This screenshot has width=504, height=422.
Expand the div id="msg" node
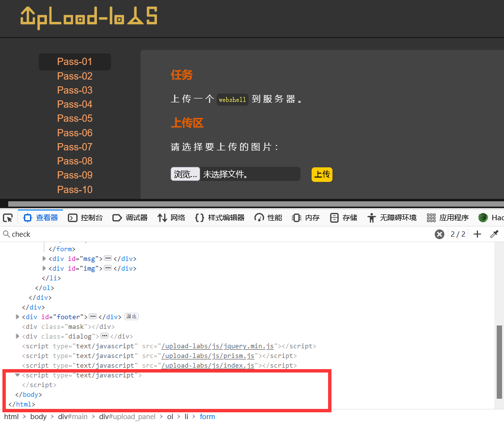pyautogui.click(x=44, y=259)
